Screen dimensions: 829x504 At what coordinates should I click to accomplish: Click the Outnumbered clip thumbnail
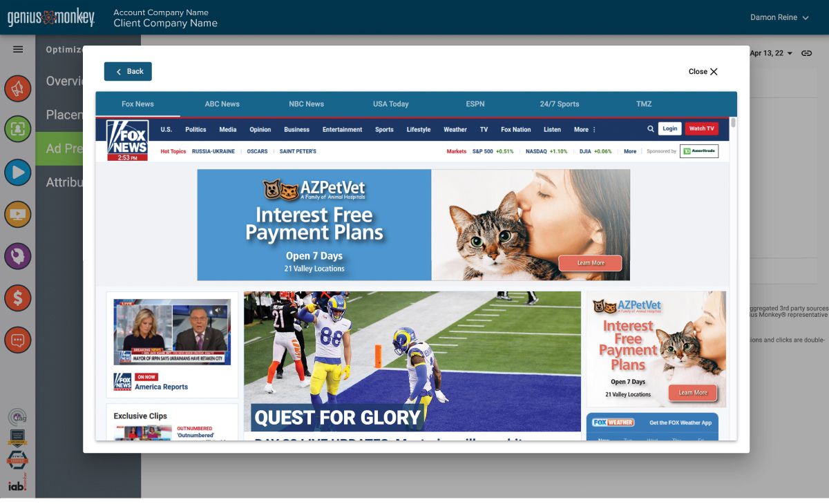(143, 433)
